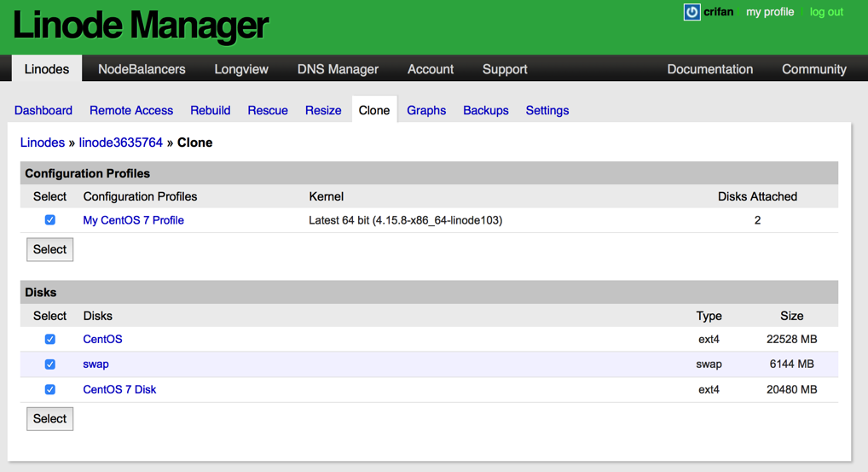868x472 pixels.
Task: Uncheck the My CentOS 7 Profile checkbox
Action: coord(49,220)
